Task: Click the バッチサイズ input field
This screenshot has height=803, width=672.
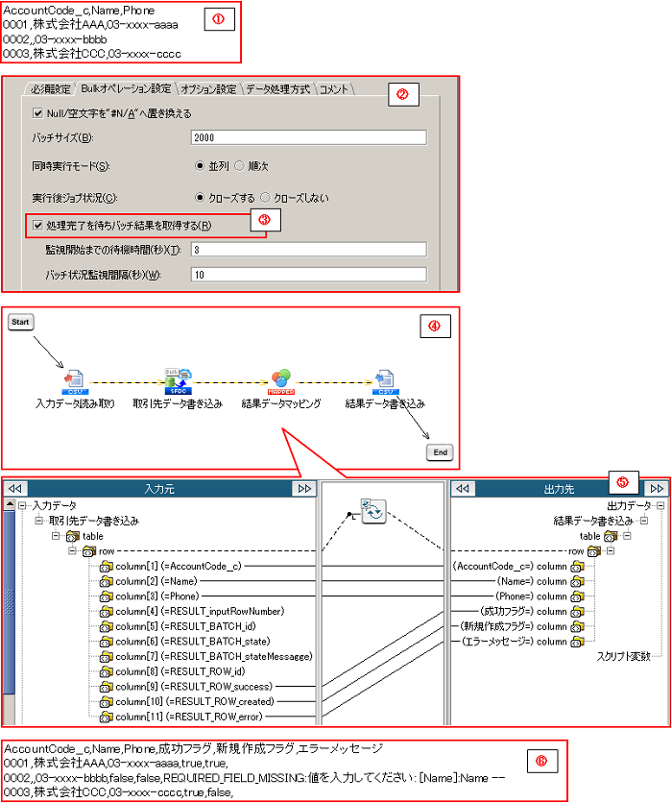Action: 307,137
